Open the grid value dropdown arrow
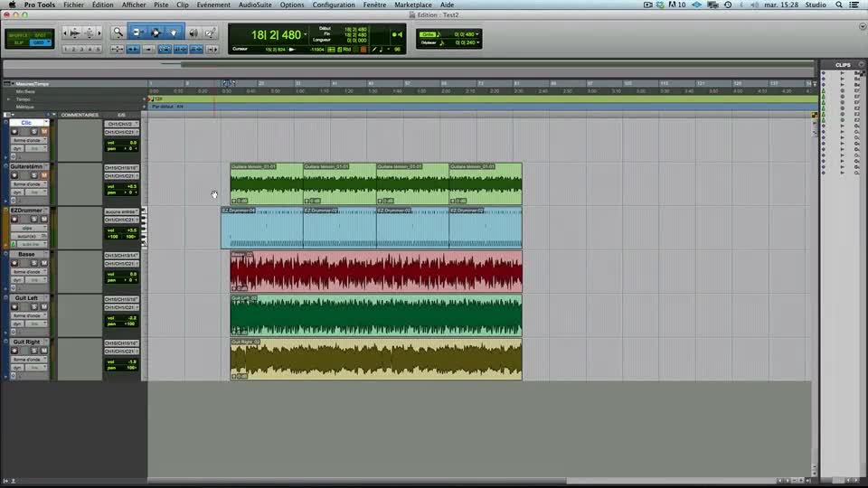Image resolution: width=868 pixels, height=488 pixels. point(477,34)
